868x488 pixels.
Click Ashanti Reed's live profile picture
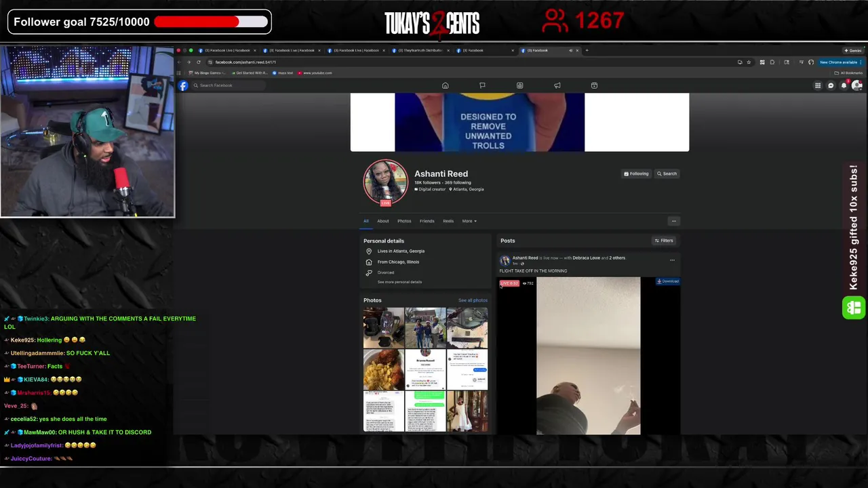[x=385, y=182]
